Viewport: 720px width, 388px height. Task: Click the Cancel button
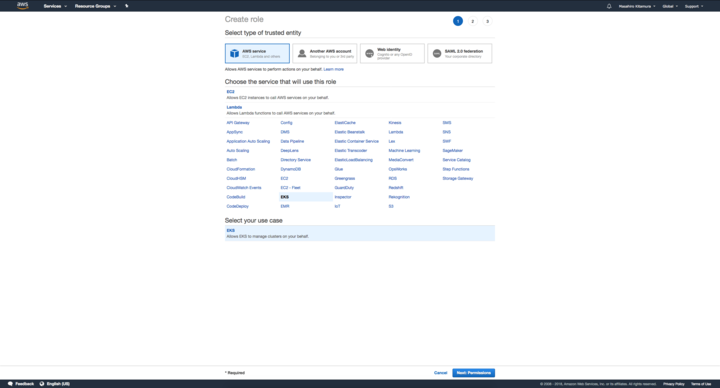[440, 373]
